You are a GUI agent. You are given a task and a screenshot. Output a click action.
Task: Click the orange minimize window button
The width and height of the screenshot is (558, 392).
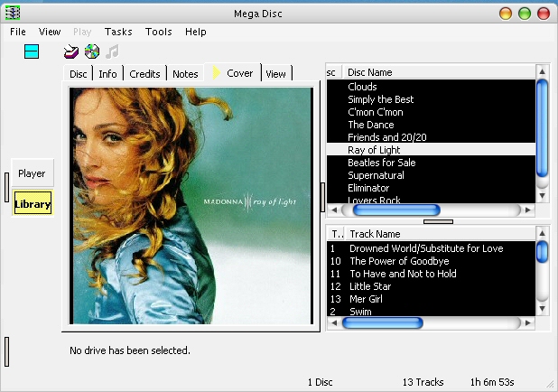pyautogui.click(x=506, y=14)
